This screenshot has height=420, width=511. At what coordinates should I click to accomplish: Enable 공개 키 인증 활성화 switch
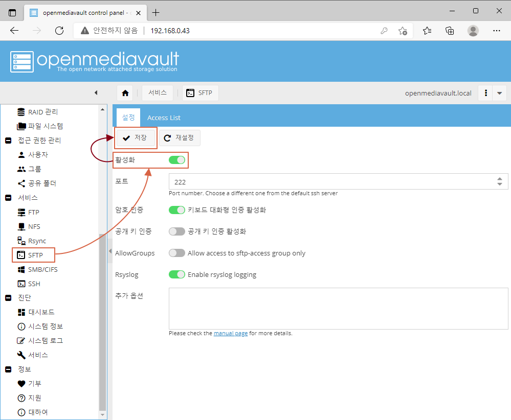click(x=177, y=231)
